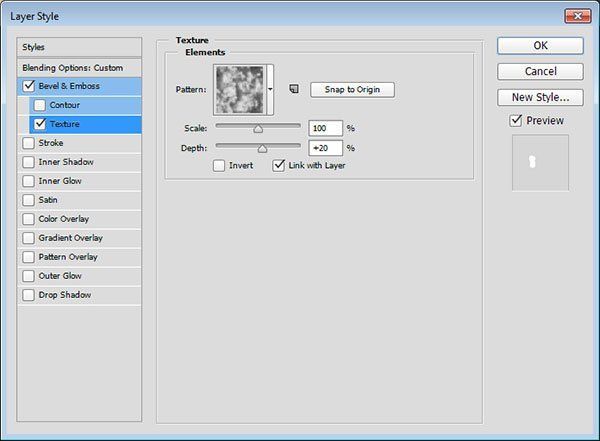Click the Cancel button

coord(540,71)
